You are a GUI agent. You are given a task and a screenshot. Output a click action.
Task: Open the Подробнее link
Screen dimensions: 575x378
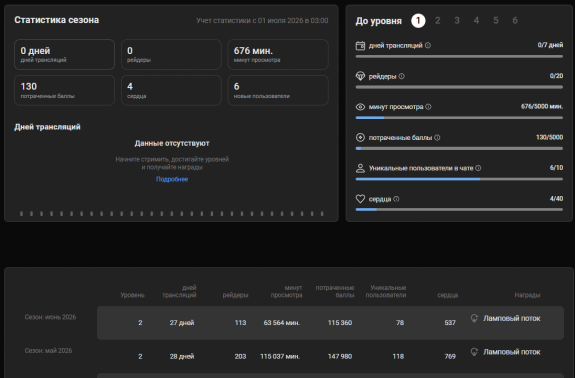(x=172, y=179)
